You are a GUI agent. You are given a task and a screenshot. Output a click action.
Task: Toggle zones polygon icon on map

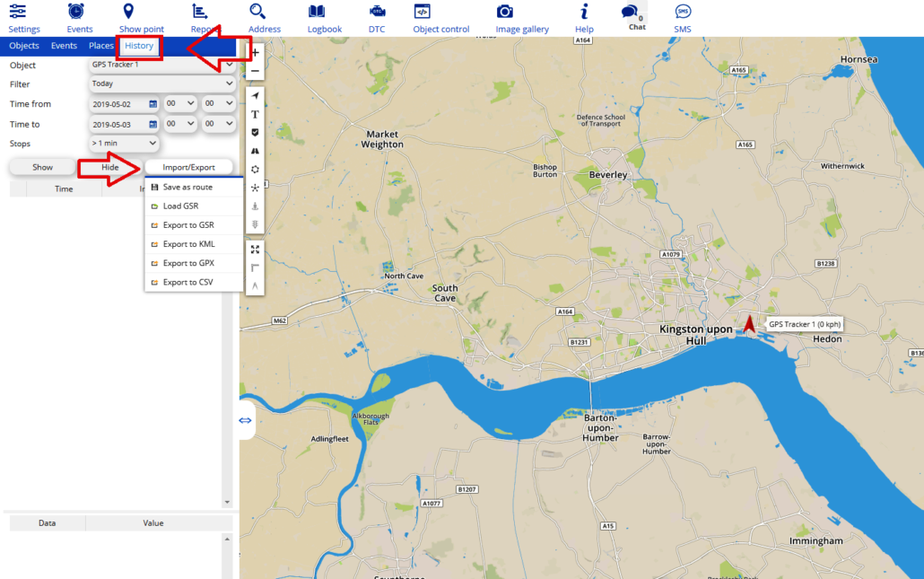(255, 170)
